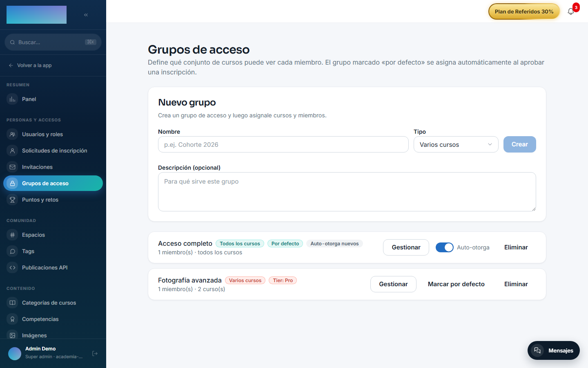The height and width of the screenshot is (368, 588).
Task: Click Gestionar for Acceso completo
Action: [406, 247]
